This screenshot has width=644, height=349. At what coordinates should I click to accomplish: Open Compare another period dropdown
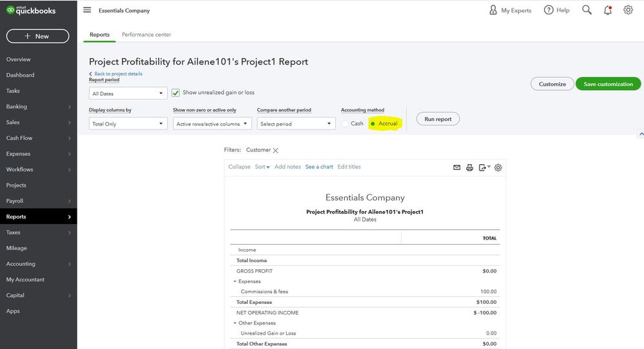tap(296, 124)
